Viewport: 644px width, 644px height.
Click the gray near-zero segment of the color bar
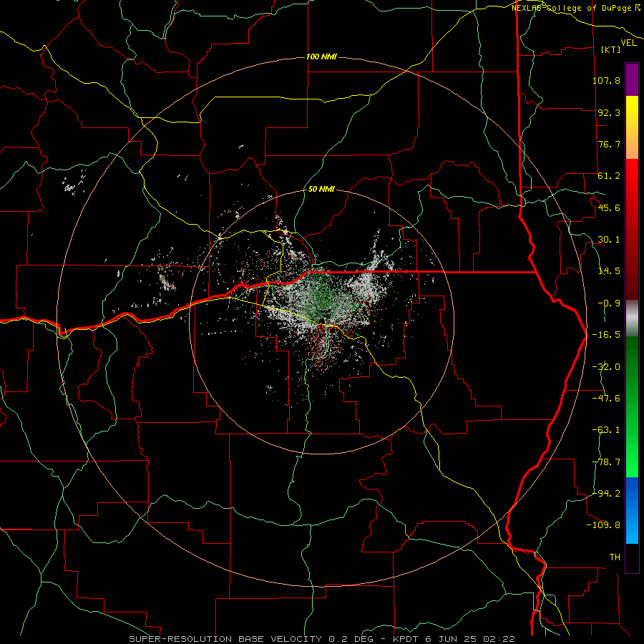(x=632, y=318)
